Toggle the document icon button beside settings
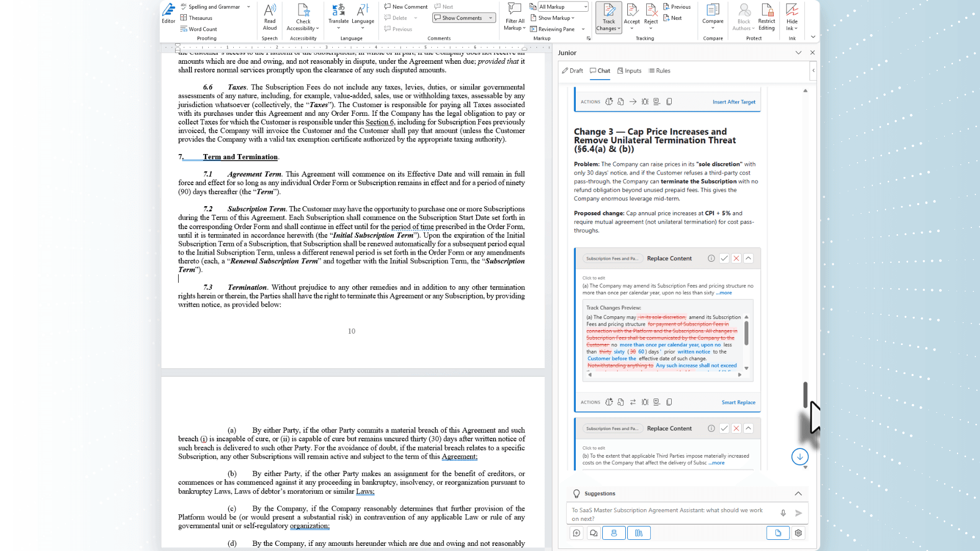This screenshot has height=551, width=980. coord(778,533)
